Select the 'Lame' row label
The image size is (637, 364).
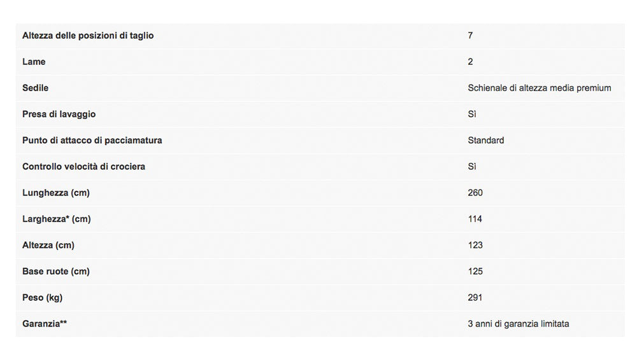coord(34,62)
